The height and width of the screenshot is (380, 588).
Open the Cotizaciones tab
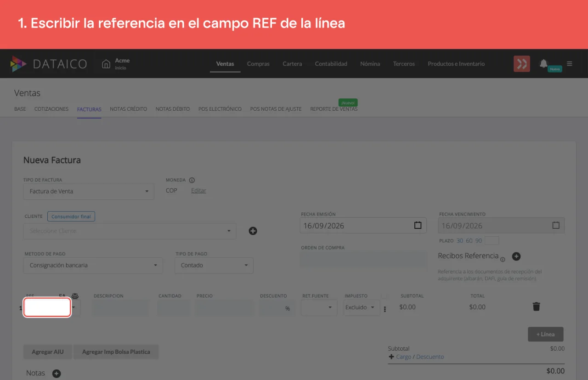coord(51,109)
